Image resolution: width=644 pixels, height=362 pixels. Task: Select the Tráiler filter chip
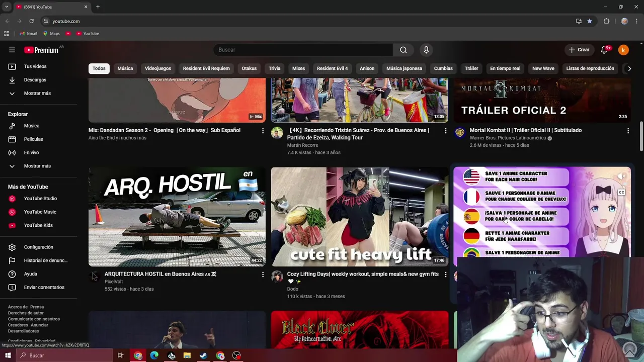click(x=471, y=68)
